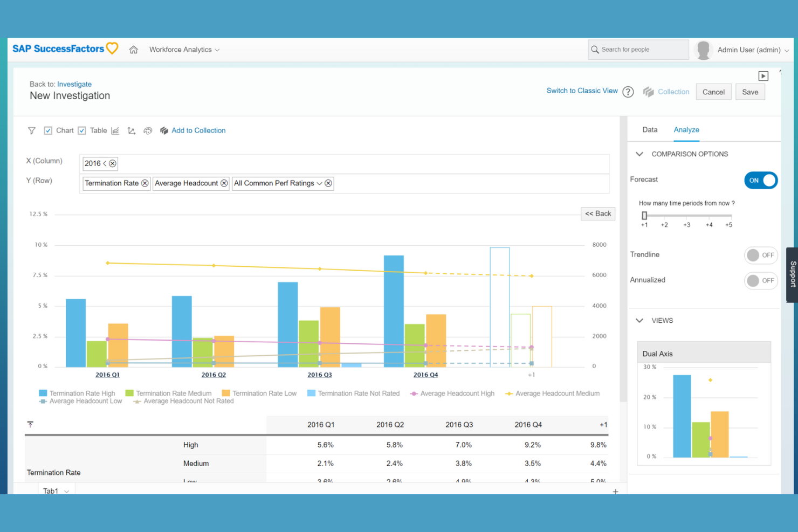Image resolution: width=798 pixels, height=532 pixels.
Task: Remove Termination Rate measure chip
Action: coord(145,183)
